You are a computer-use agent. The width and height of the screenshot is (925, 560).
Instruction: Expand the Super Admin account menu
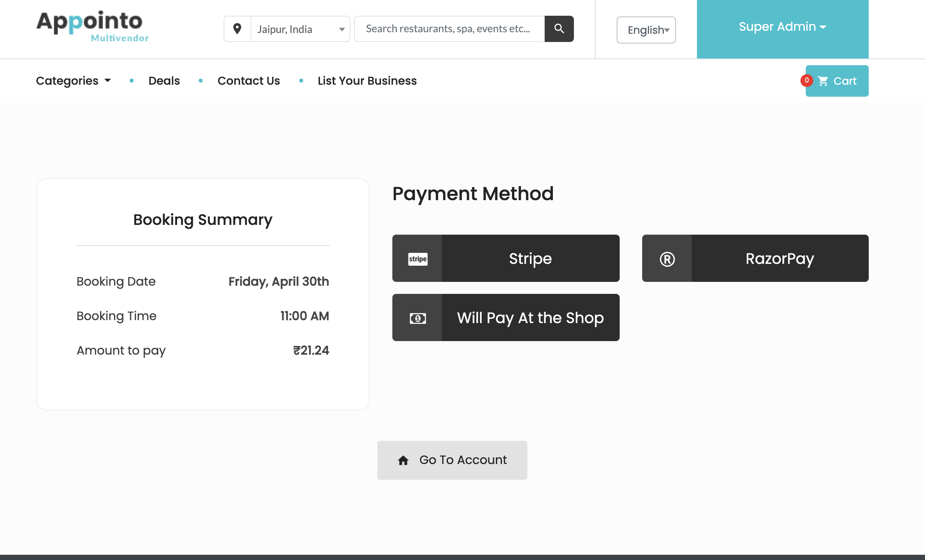pos(782,27)
